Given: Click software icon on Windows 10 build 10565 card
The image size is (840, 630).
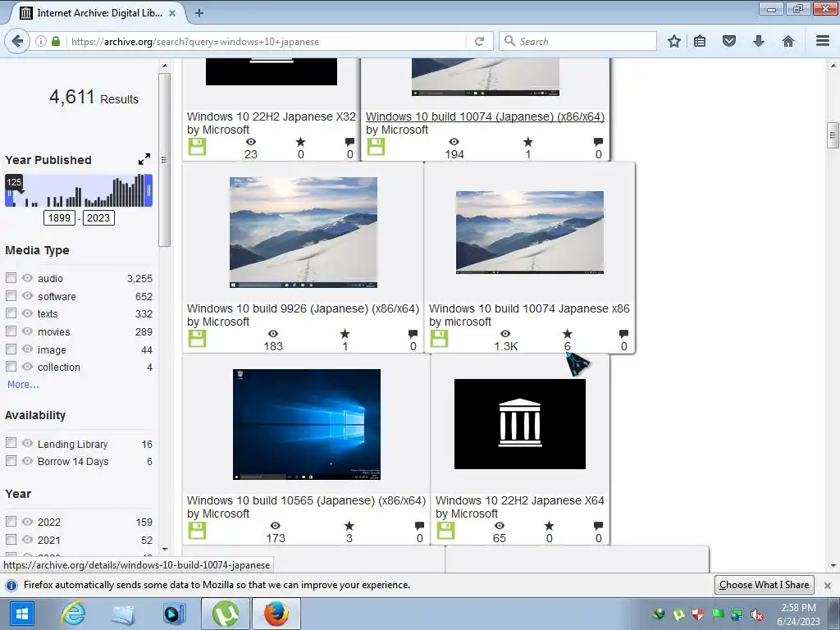Looking at the screenshot, I should pos(197,531).
